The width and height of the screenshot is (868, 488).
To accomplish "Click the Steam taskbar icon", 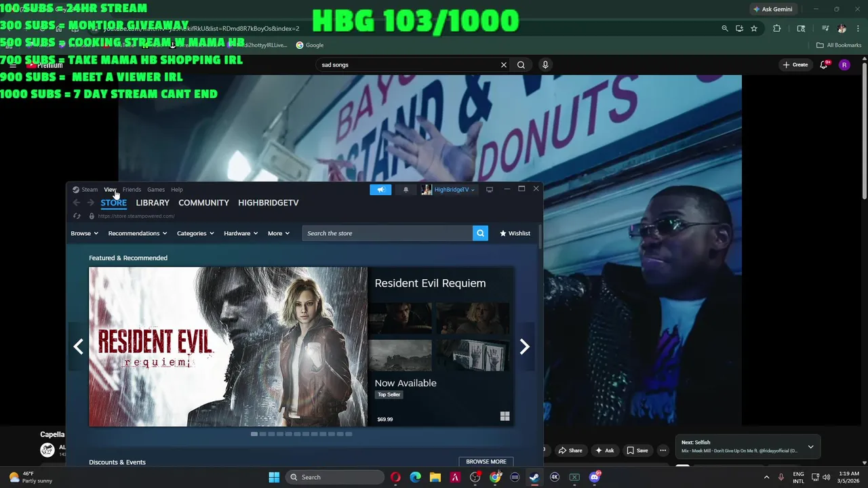I will click(x=534, y=477).
